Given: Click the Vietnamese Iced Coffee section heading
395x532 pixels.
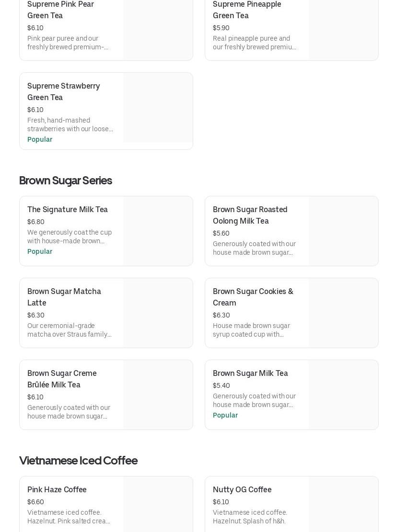Looking at the screenshot, I should (x=78, y=460).
